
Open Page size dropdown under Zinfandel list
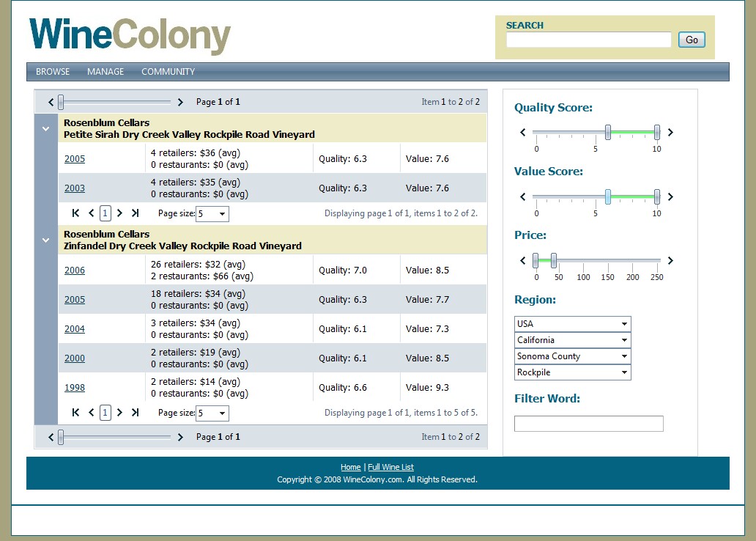pos(212,413)
